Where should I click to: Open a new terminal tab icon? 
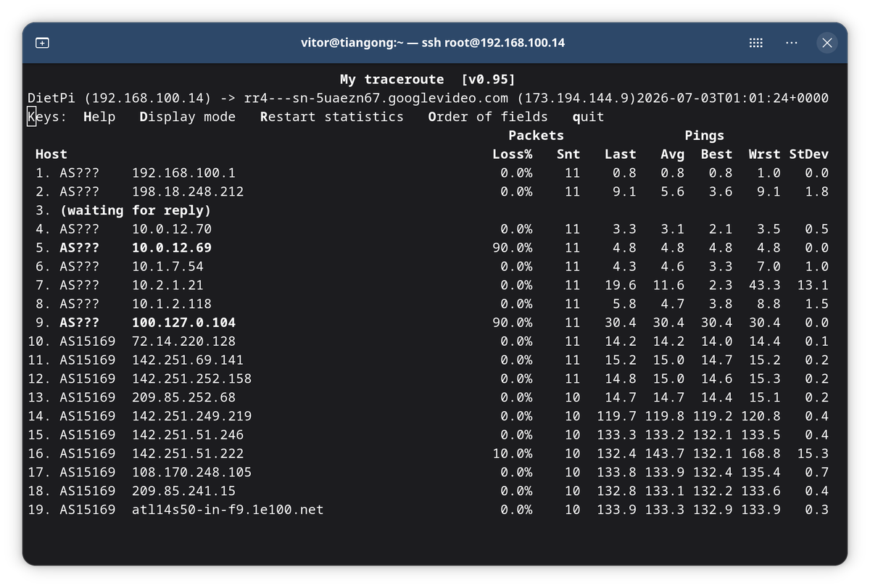(x=43, y=43)
